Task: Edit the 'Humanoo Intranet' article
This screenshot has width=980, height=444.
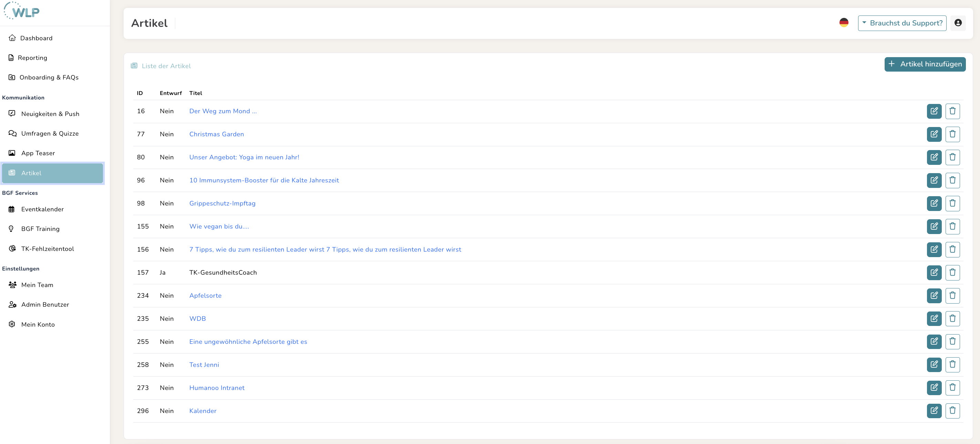Action: tap(934, 388)
